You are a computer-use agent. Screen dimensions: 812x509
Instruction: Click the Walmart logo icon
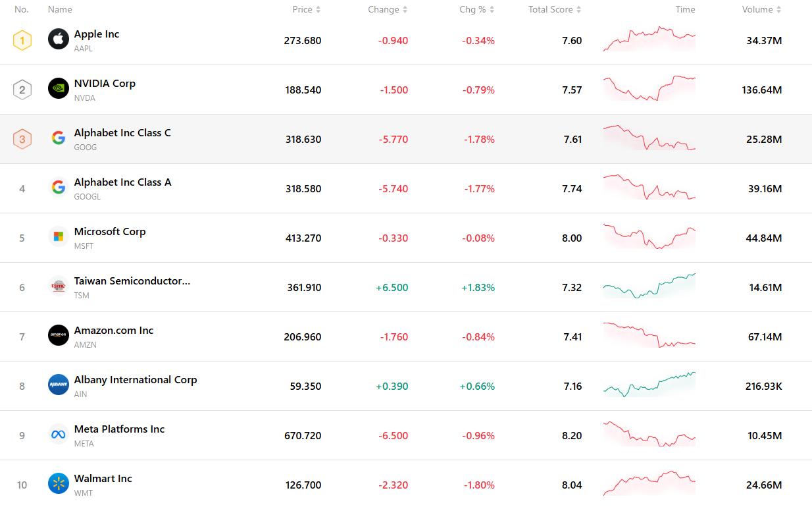pos(59,483)
